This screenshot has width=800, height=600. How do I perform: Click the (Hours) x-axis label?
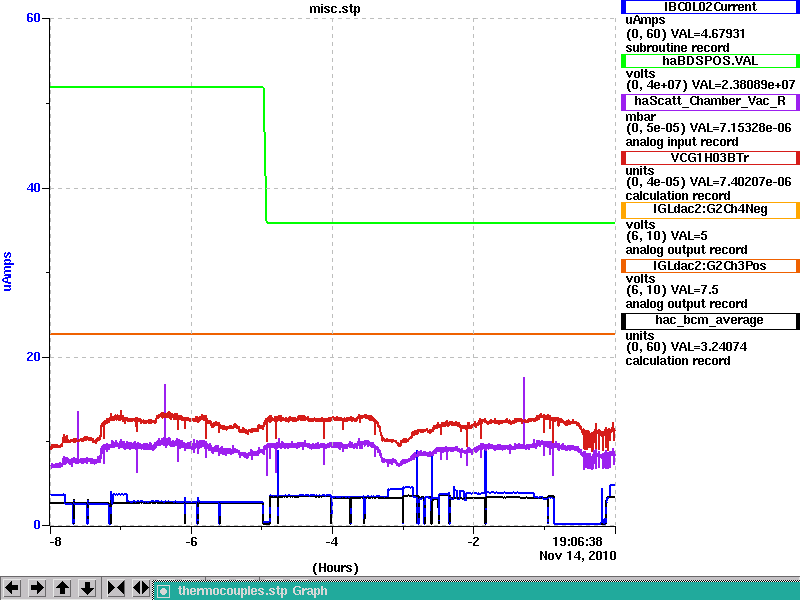point(335,568)
